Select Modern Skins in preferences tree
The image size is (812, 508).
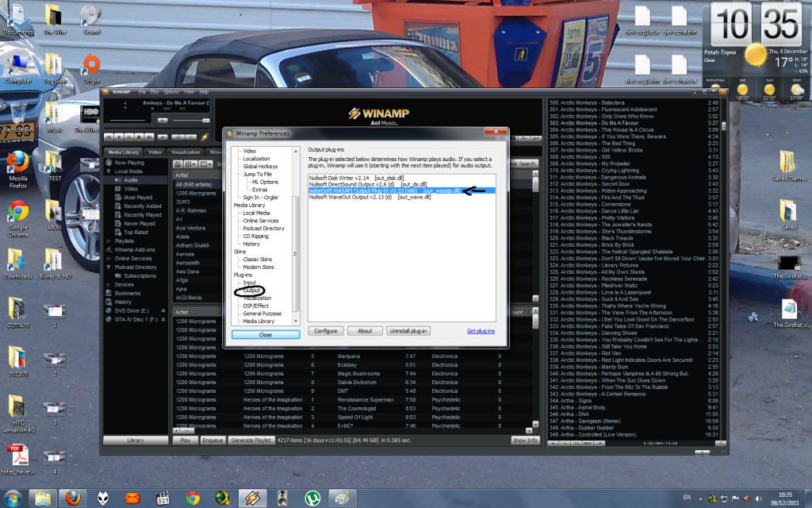(x=259, y=267)
